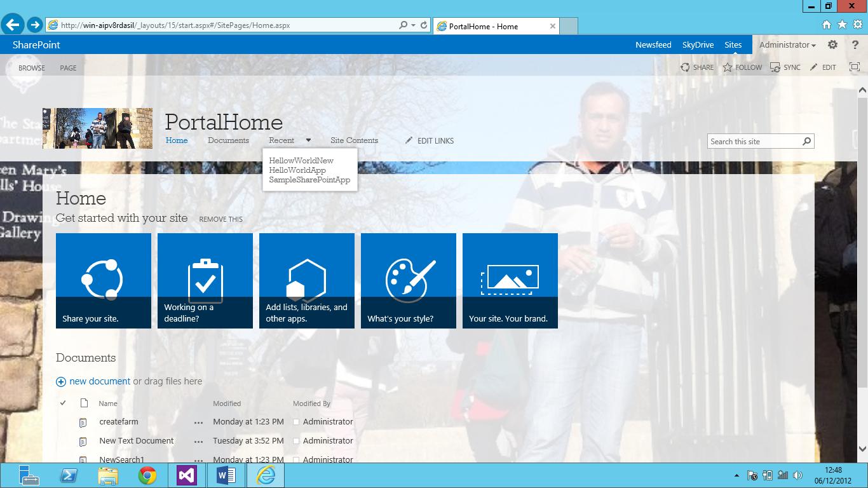Image resolution: width=868 pixels, height=488 pixels.
Task: Switch to Word in the taskbar
Action: [226, 475]
